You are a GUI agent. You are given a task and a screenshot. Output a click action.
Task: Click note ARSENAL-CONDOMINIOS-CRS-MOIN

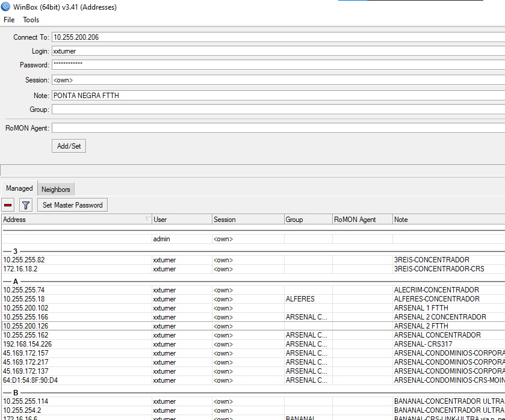(449, 380)
